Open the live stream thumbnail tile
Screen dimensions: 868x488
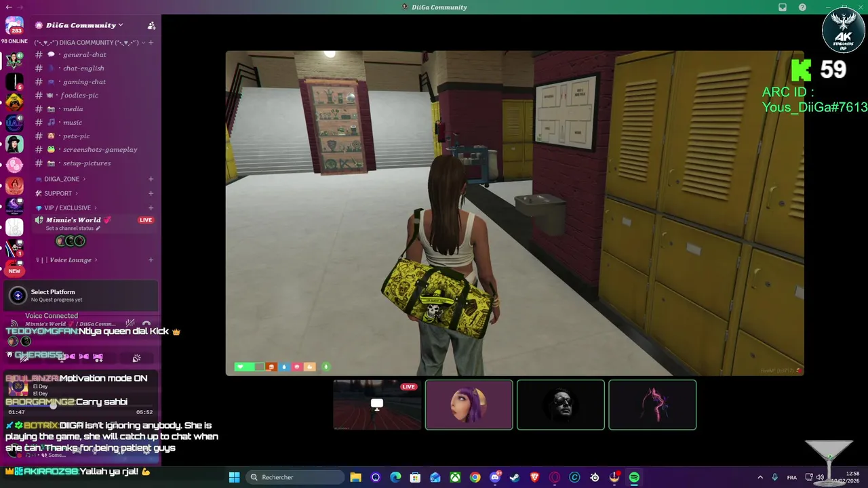377,405
